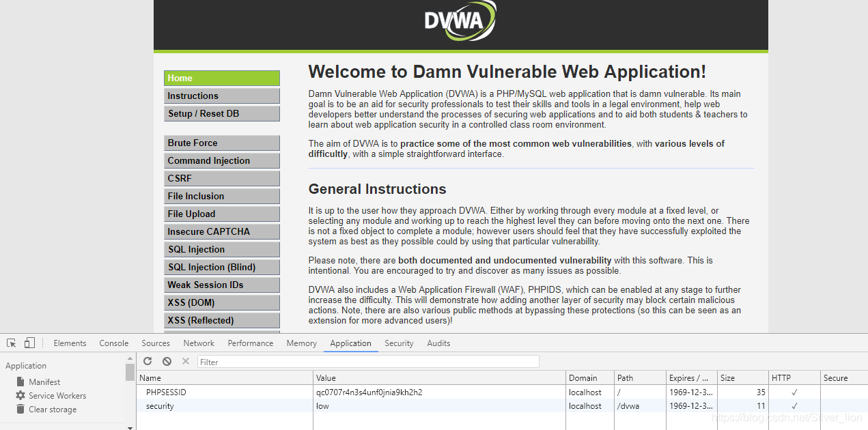The image size is (868, 430).
Task: Open the XSS (DOM) module
Action: [222, 302]
